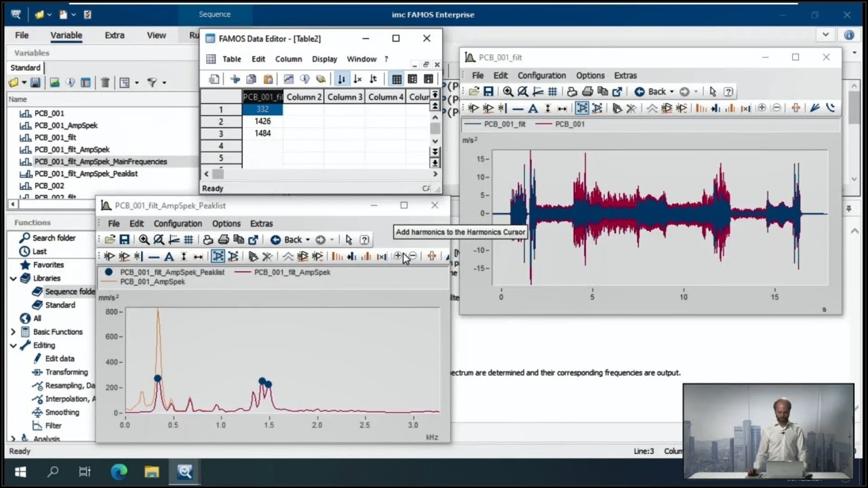Click Back button in PCB_001_filt window
The height and width of the screenshot is (488, 868).
tap(650, 91)
